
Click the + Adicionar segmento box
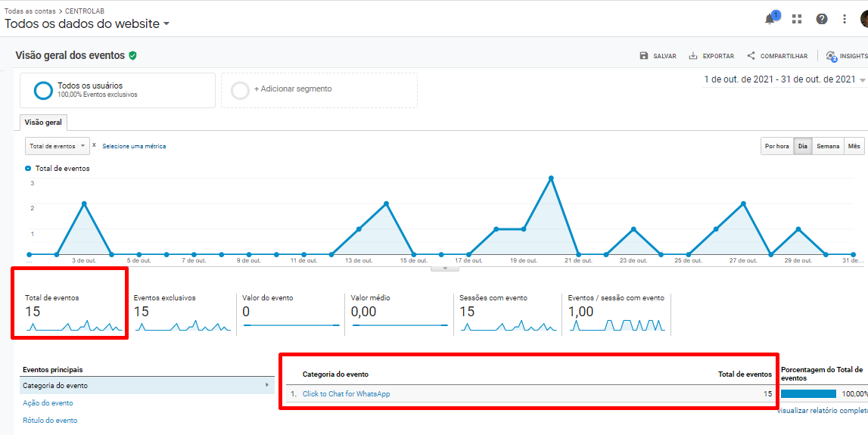(x=319, y=89)
